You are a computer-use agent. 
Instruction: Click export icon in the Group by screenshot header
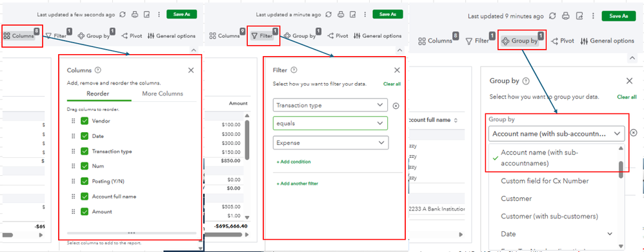[x=579, y=16]
